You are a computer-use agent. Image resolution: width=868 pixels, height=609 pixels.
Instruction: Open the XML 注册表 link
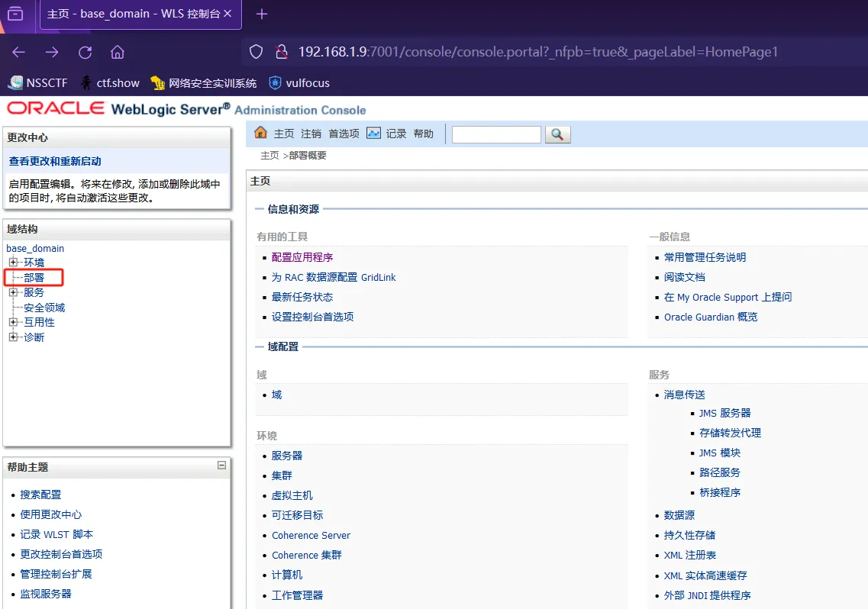tap(690, 556)
